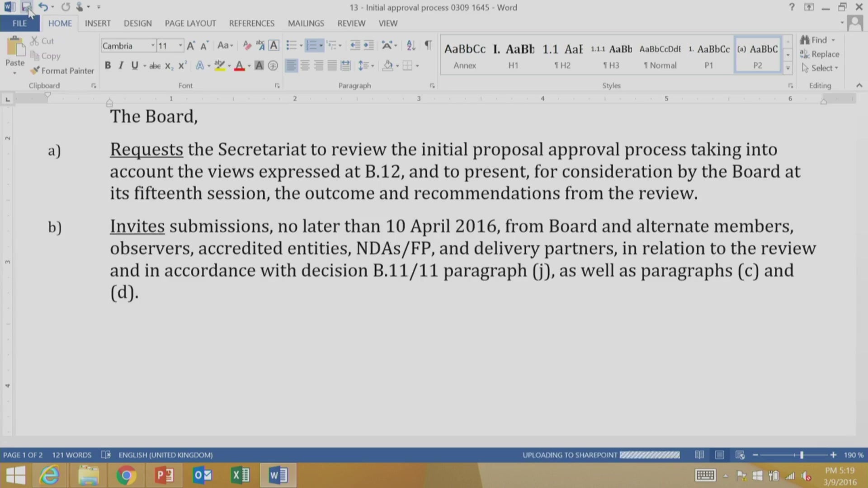Open Word Help question mark
This screenshot has width=868, height=488.
[x=792, y=7]
